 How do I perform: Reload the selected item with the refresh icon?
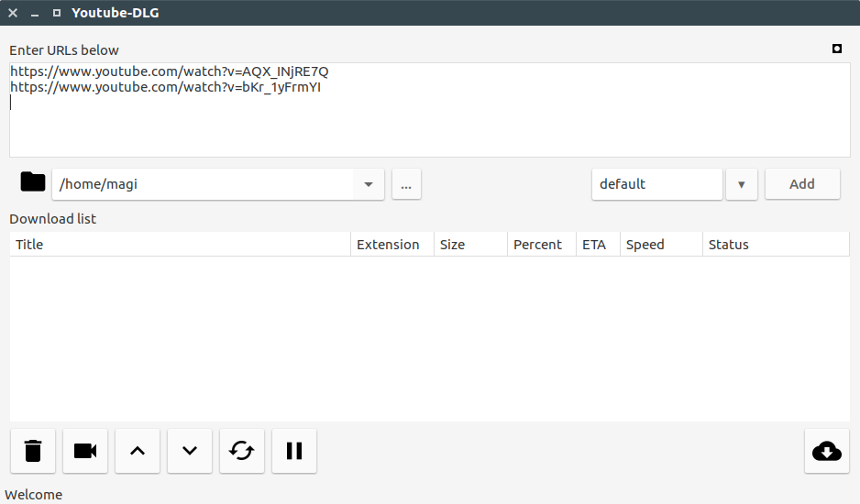pyautogui.click(x=242, y=451)
